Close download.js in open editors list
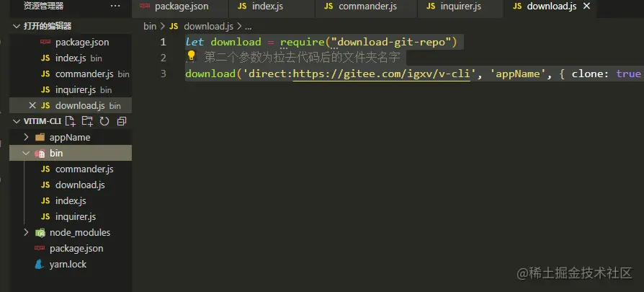Image resolution: width=644 pixels, height=292 pixels. tap(32, 106)
